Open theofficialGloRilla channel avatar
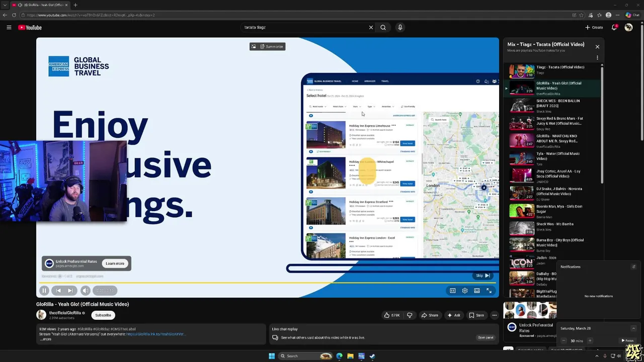644x362 pixels. (41, 315)
